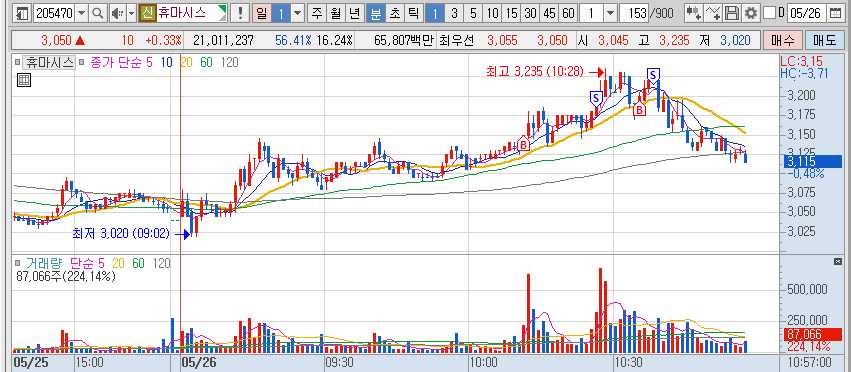Click the 153 candle count input field
Viewport: 851px width, 372px height.
(x=634, y=13)
